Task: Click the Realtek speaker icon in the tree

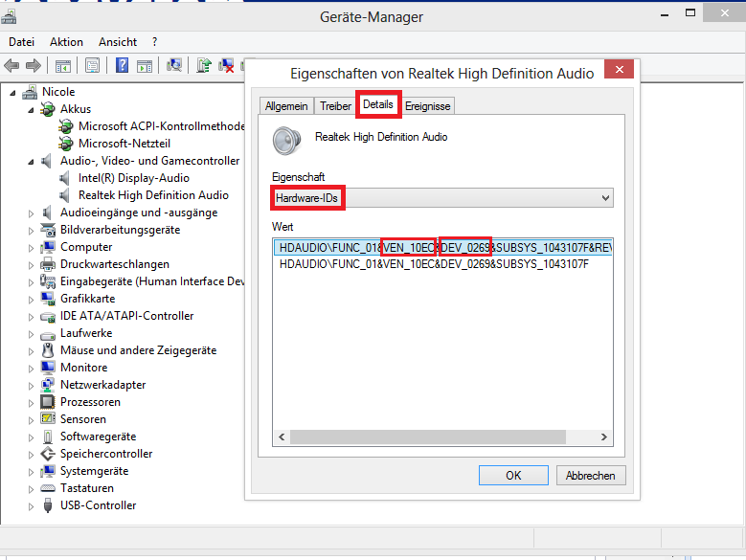Action: click(x=64, y=195)
